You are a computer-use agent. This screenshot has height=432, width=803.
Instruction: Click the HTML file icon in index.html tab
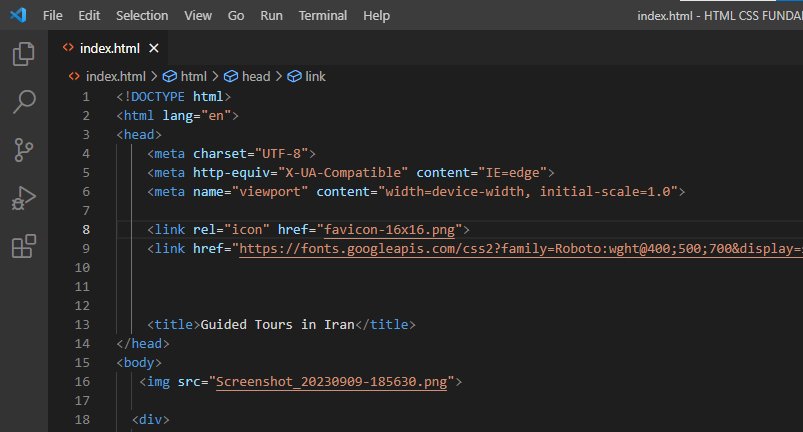point(68,48)
